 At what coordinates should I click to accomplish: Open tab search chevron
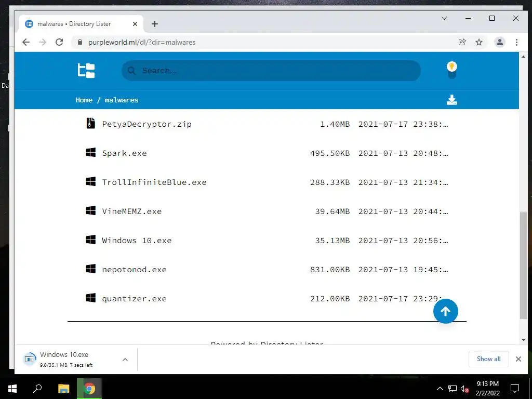[444, 18]
